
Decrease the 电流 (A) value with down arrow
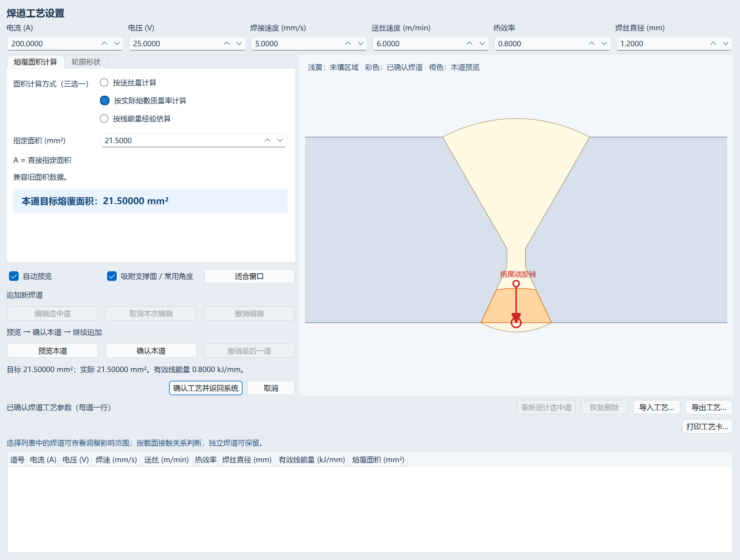point(117,44)
